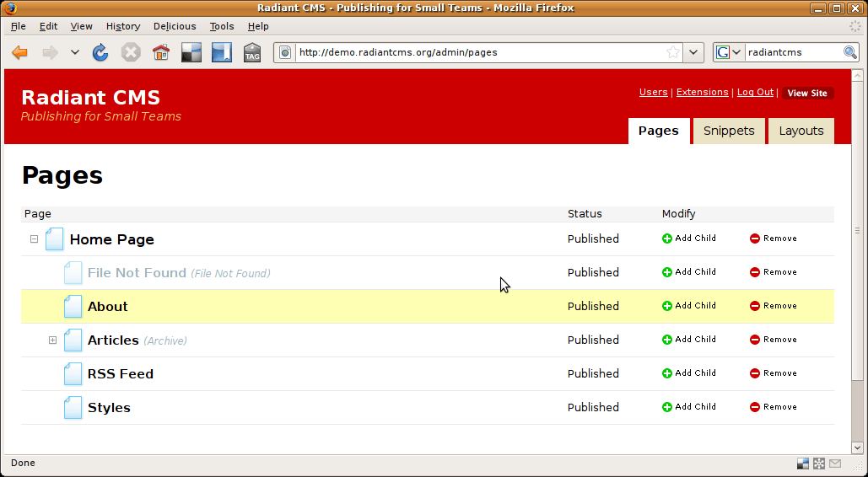Remove the Home Page
This screenshot has height=477, width=868.
tap(774, 238)
